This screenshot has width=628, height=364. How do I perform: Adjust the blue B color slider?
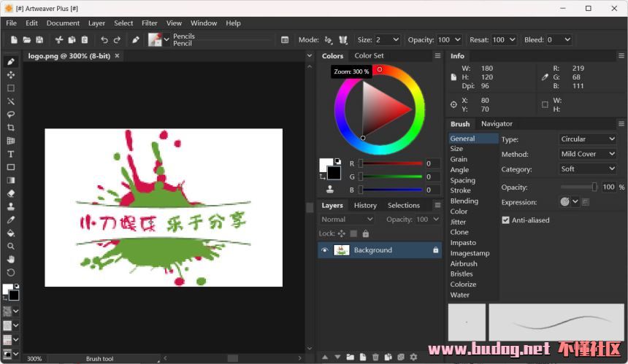391,190
